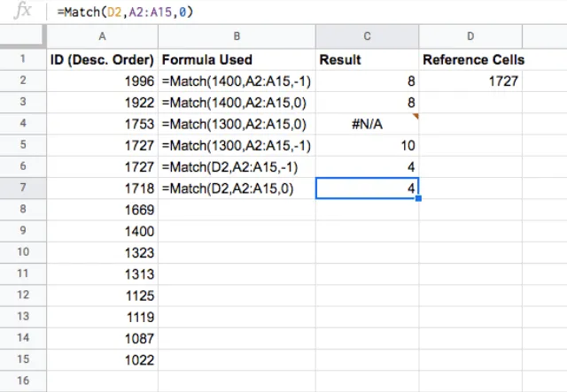Click the blue fill handle of cell C7
567x392 pixels.
pyautogui.click(x=418, y=198)
